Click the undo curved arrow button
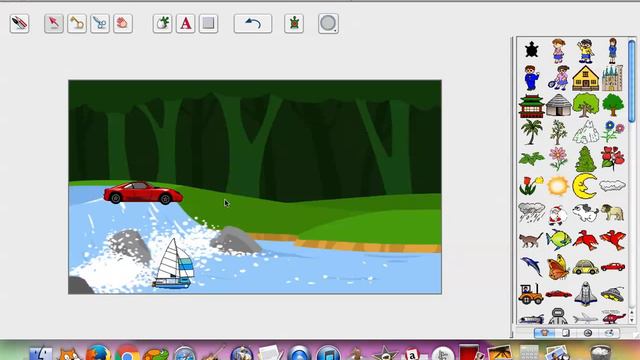Screen dimensions: 640x360 pyautogui.click(x=253, y=23)
